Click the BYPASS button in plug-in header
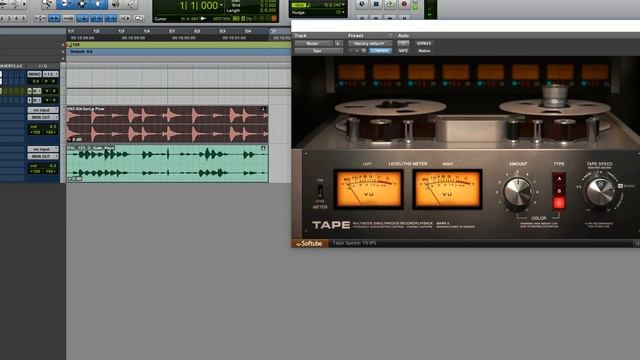Viewport: 640px width, 360px height. pos(424,43)
